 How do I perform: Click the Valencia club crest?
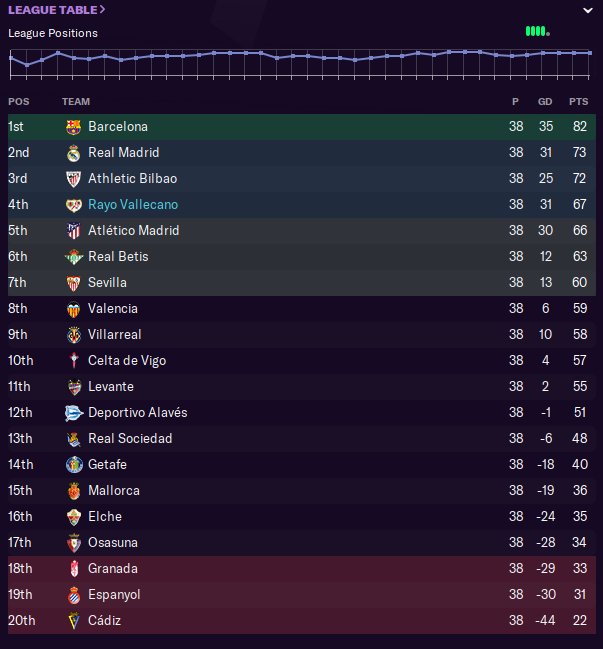coord(73,309)
